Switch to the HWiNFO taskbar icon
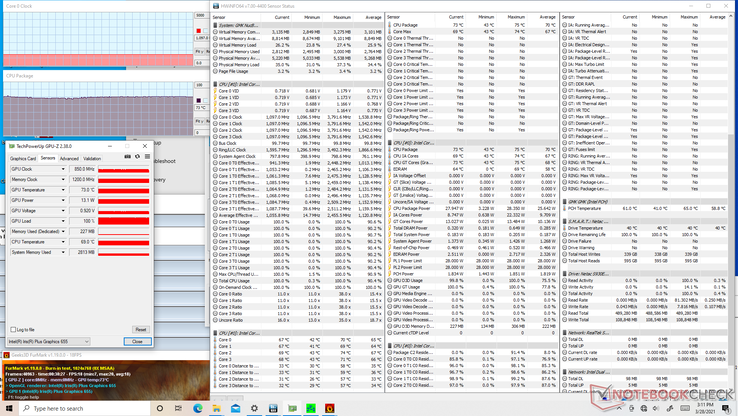 (273, 408)
